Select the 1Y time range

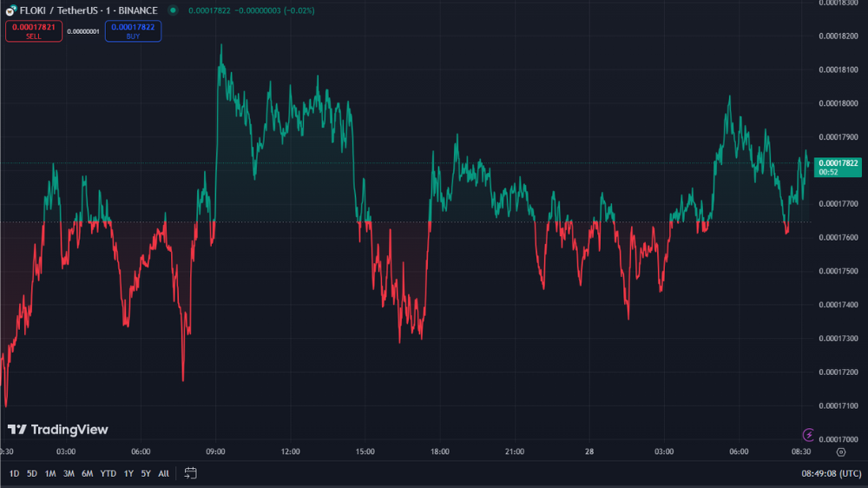[x=128, y=473]
